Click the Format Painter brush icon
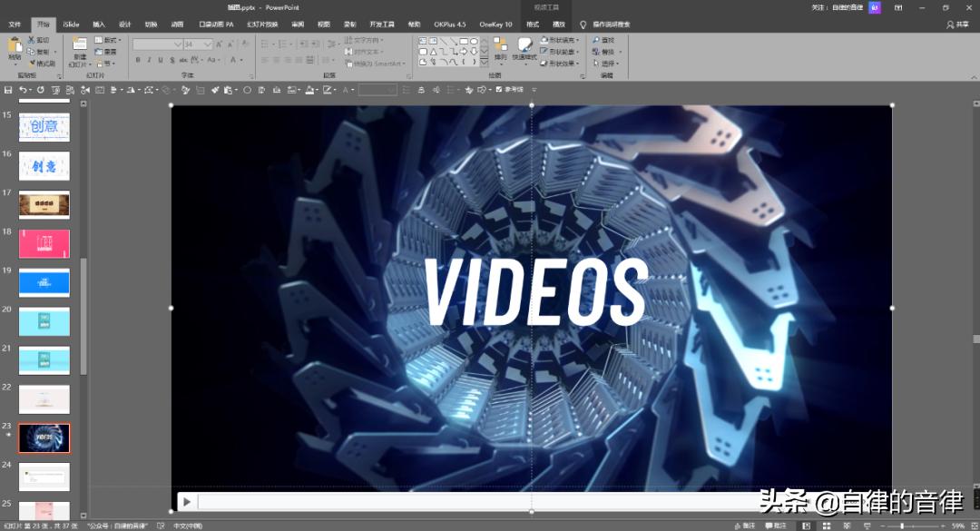Screen dimensions: 980x531 click(x=32, y=64)
